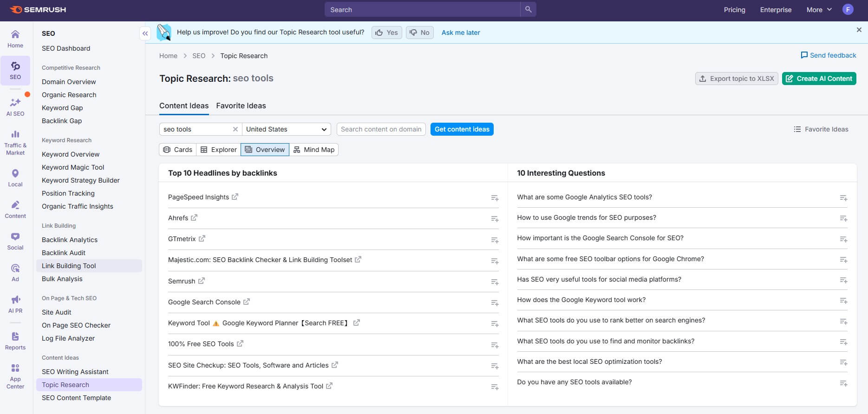Expand the More menu in header
Viewport: 868px width, 414px height.
tap(819, 10)
